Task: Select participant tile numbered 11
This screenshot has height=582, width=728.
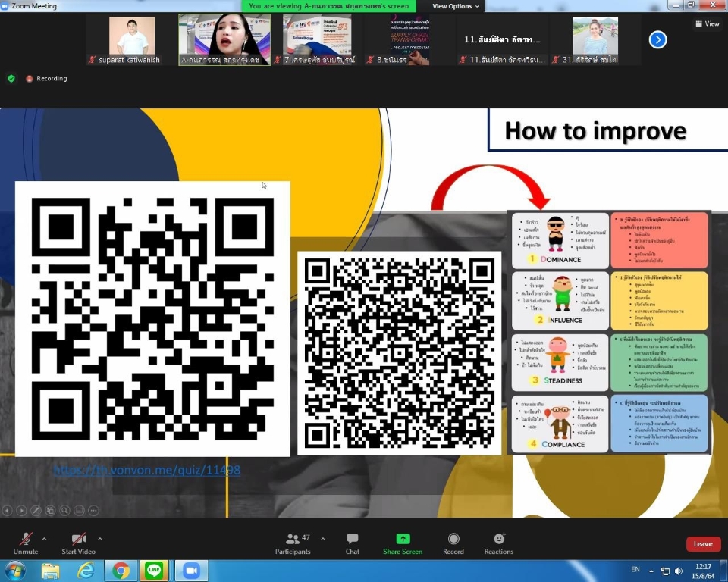Action: click(x=502, y=40)
